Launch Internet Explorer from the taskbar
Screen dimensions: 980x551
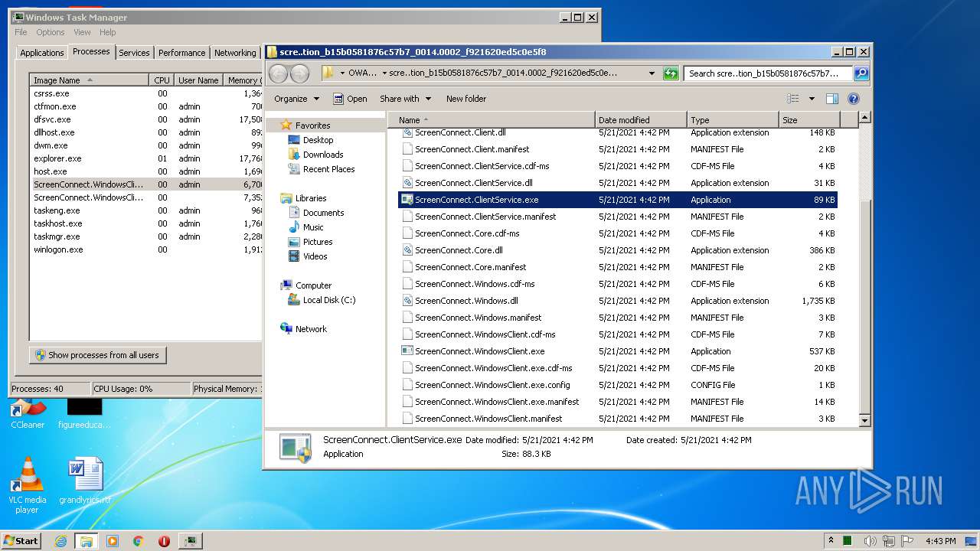(61, 541)
